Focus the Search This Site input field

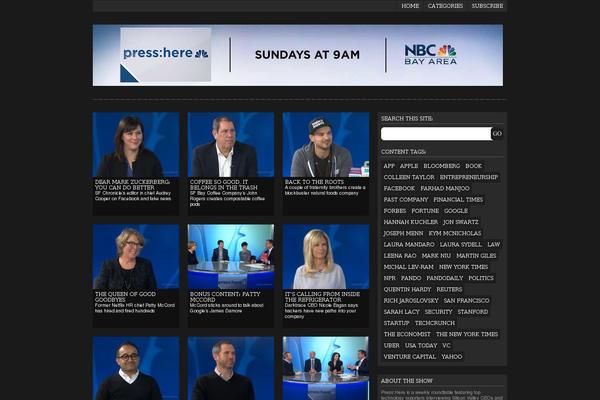click(x=436, y=134)
